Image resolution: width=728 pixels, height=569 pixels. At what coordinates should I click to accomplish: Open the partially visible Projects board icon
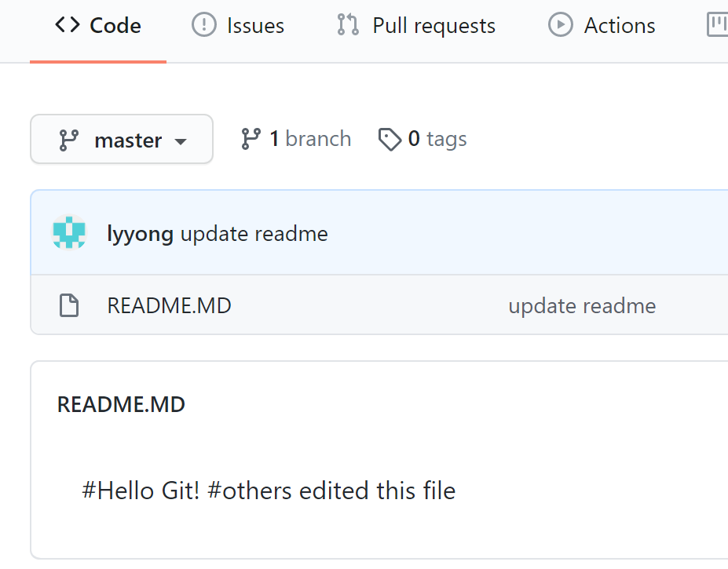[x=718, y=25]
